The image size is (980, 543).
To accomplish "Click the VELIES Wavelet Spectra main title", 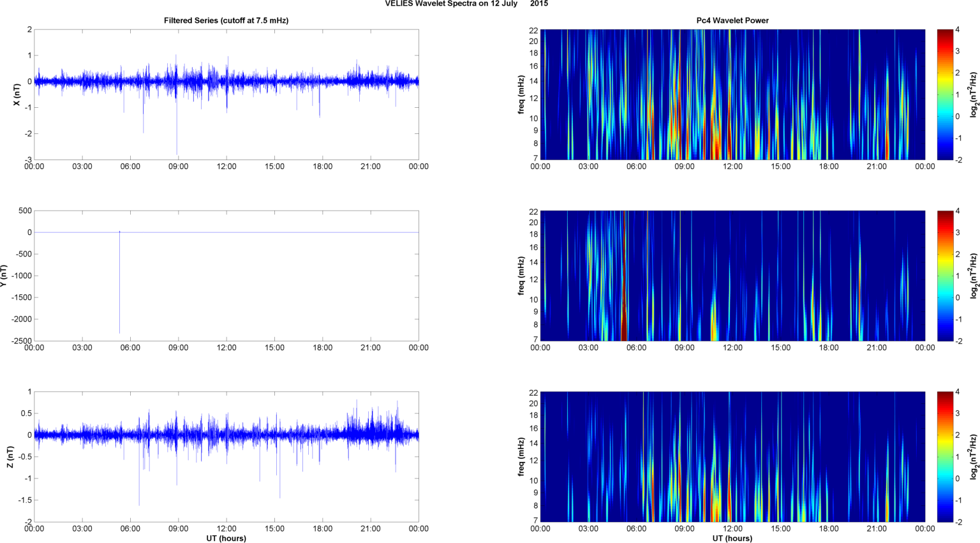I will coord(466,4).
